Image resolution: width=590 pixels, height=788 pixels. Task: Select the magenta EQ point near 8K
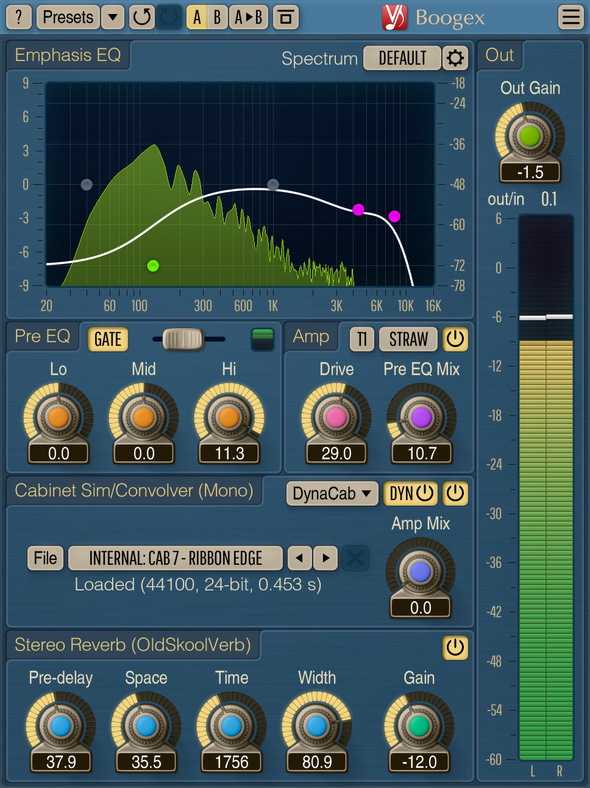pyautogui.click(x=395, y=216)
